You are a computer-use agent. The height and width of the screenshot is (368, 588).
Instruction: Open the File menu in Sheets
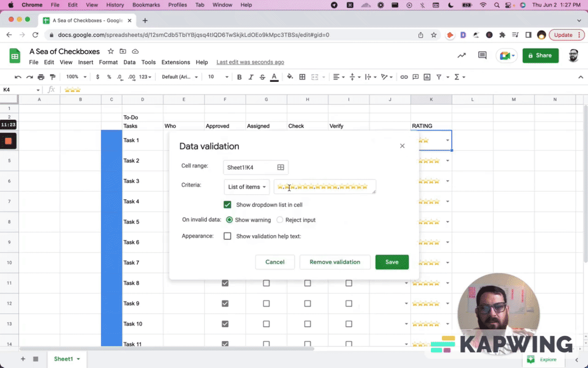coord(34,62)
